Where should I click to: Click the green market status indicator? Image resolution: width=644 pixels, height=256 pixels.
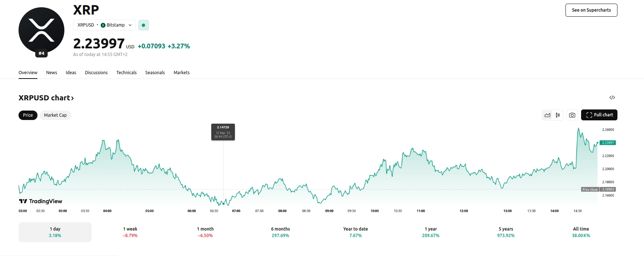click(x=144, y=25)
